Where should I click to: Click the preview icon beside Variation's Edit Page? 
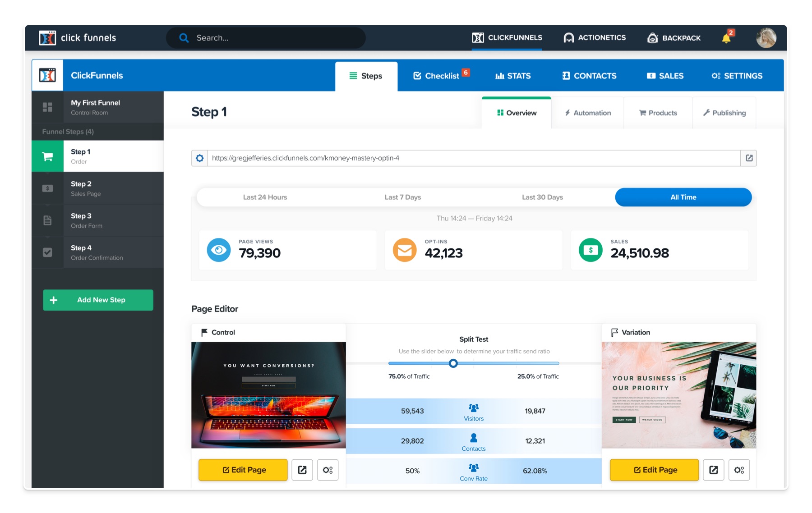pos(713,470)
